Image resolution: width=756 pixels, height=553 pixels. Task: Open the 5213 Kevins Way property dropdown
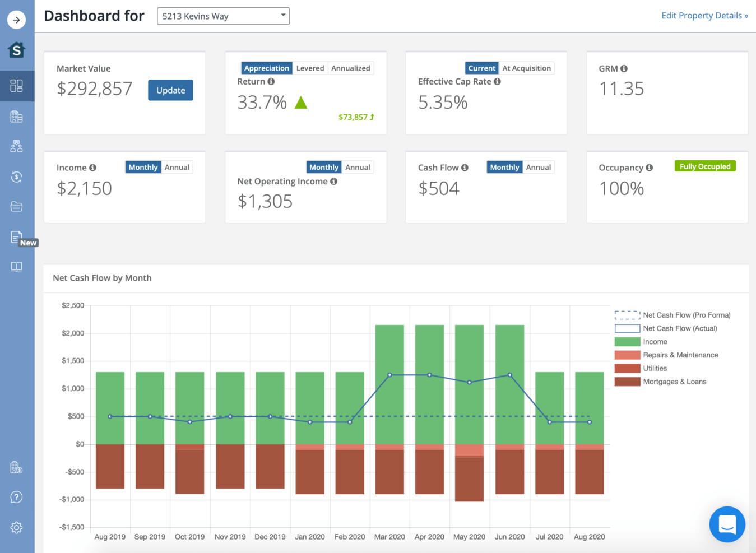click(222, 16)
